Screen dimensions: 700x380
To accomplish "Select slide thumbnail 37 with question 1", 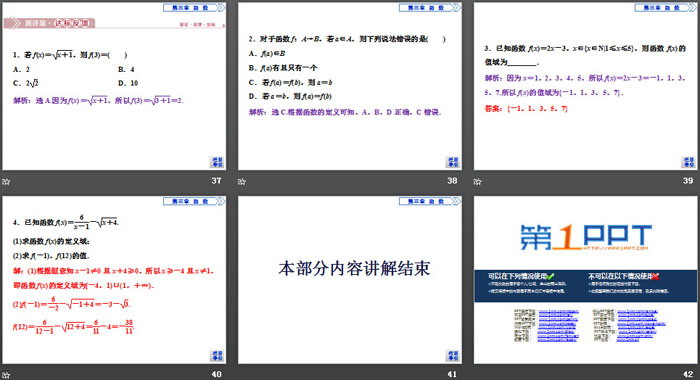I will coord(114,86).
